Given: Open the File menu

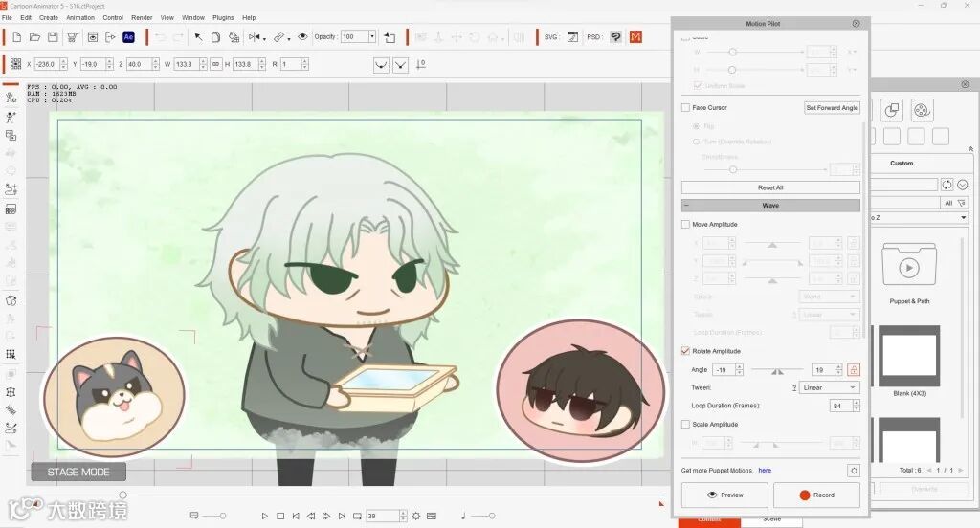Looking at the screenshot, I should (x=8, y=17).
